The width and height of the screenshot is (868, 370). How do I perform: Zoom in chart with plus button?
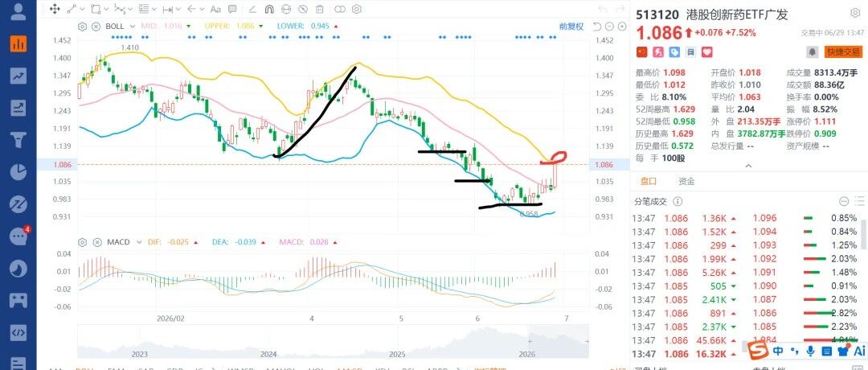(621, 26)
